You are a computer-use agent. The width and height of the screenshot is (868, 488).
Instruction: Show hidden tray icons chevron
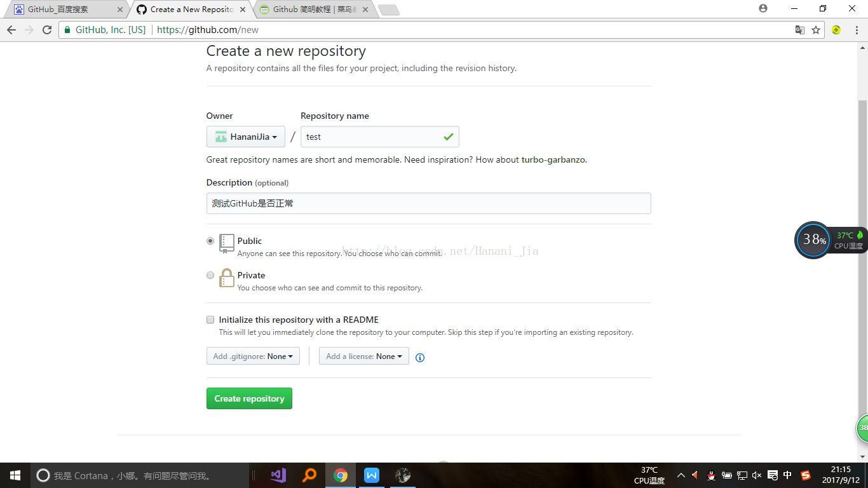pos(681,475)
